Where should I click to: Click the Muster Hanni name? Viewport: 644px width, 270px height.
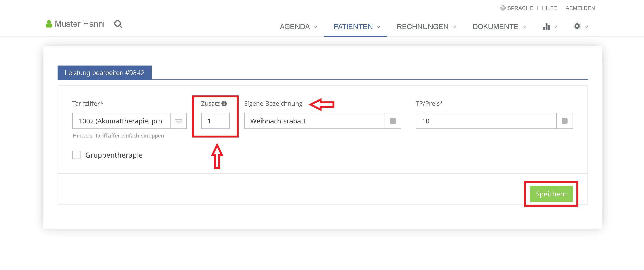point(80,24)
